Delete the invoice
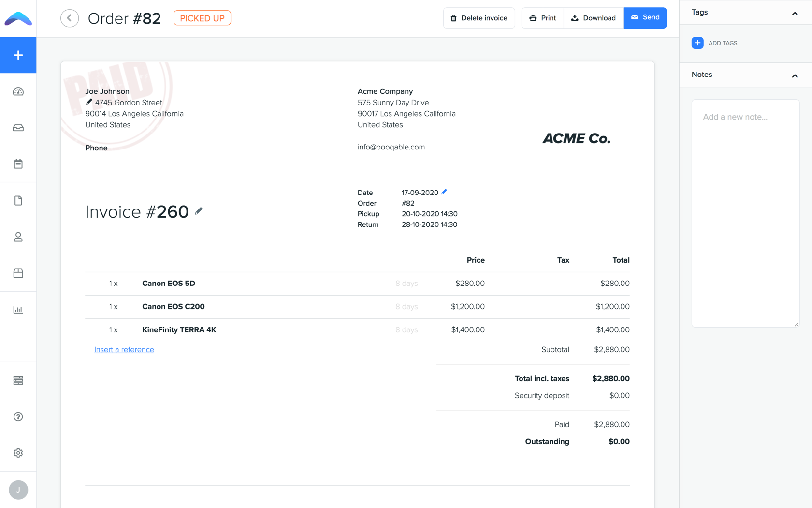 coord(479,18)
